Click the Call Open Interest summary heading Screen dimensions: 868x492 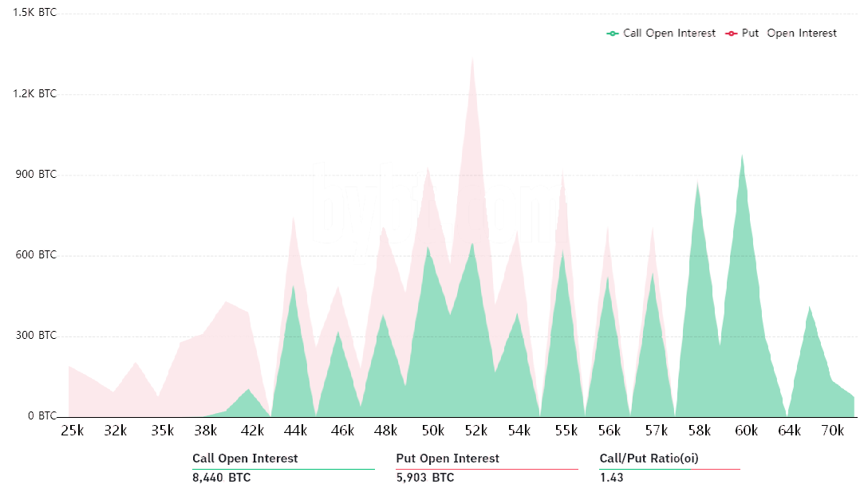click(245, 459)
